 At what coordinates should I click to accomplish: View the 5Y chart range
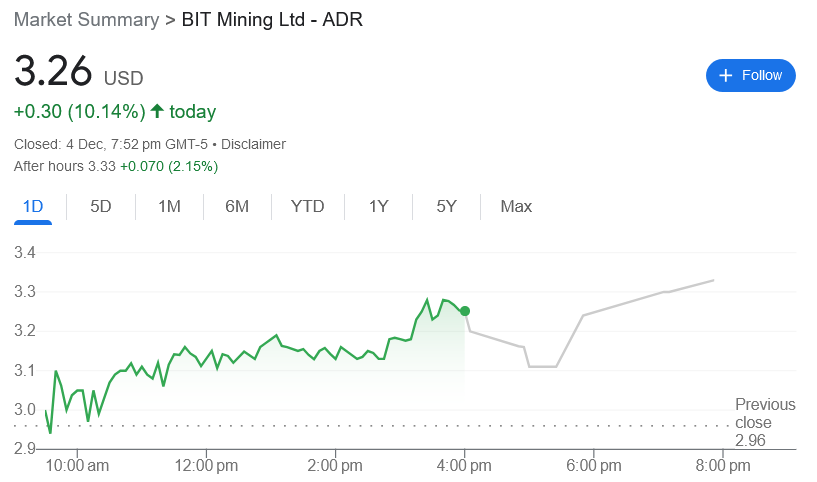(x=446, y=207)
